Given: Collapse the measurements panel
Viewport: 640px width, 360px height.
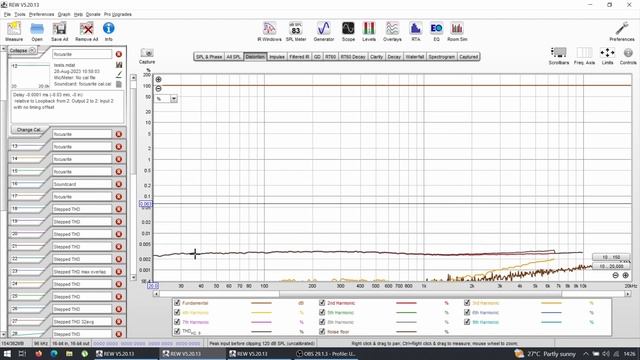Looking at the screenshot, I should coord(22,50).
